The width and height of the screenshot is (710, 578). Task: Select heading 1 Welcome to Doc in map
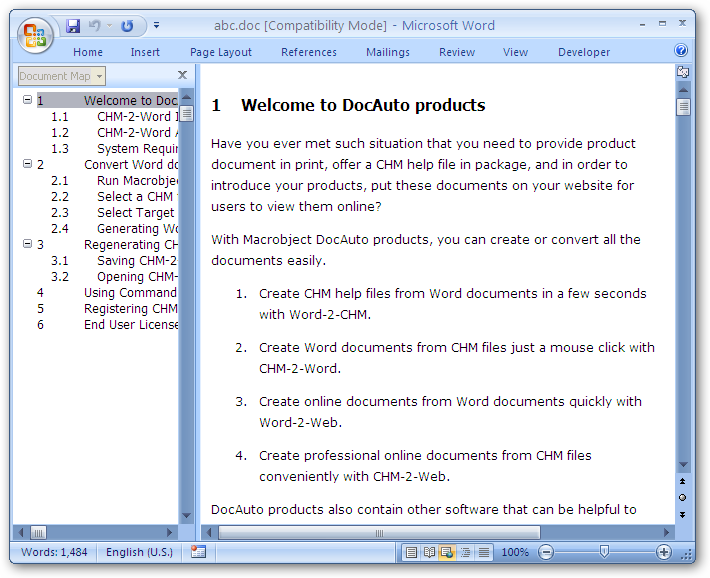click(107, 100)
